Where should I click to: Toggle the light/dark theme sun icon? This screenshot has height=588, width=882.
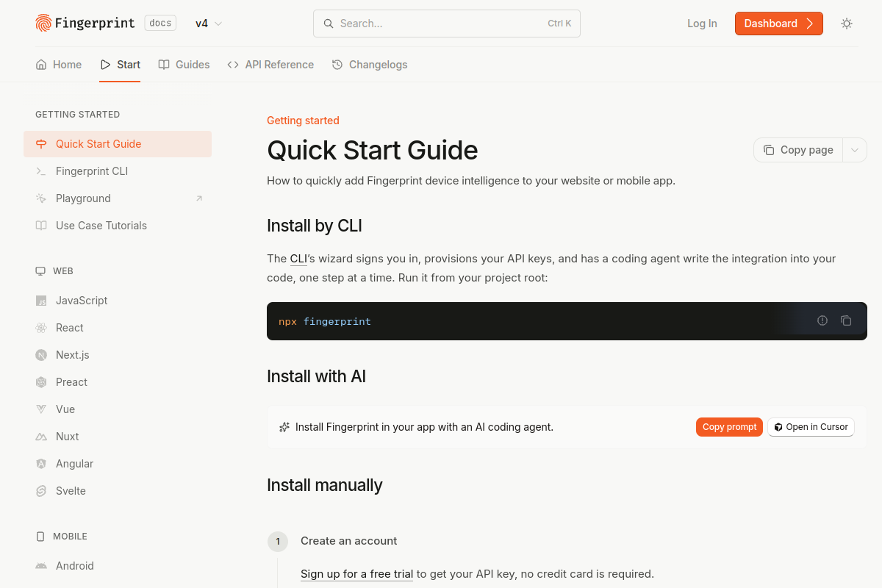click(847, 24)
